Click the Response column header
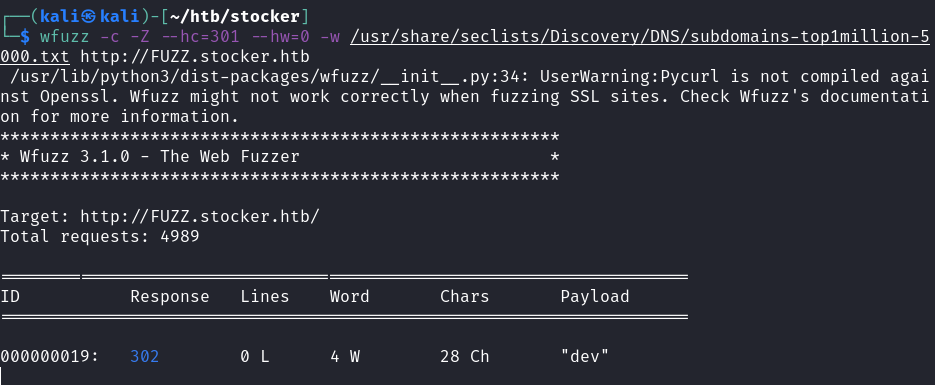This screenshot has width=935, height=385. pos(170,297)
